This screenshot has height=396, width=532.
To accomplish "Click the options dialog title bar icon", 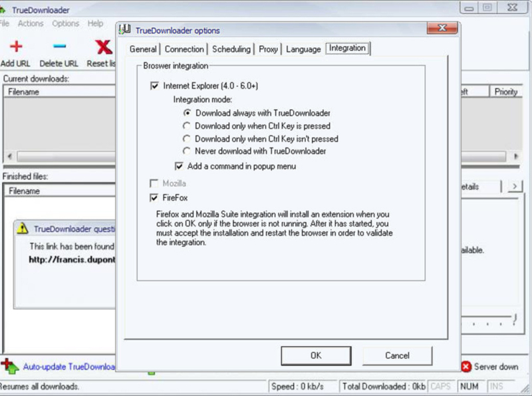I will point(125,30).
